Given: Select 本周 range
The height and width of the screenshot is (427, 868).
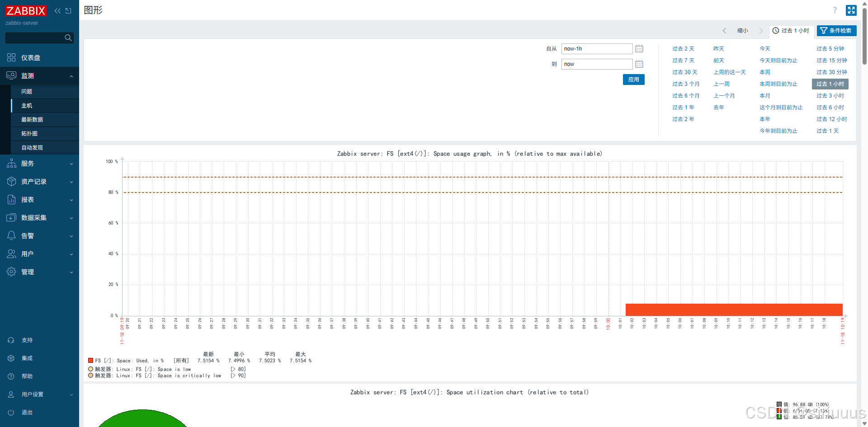Looking at the screenshot, I should point(765,72).
